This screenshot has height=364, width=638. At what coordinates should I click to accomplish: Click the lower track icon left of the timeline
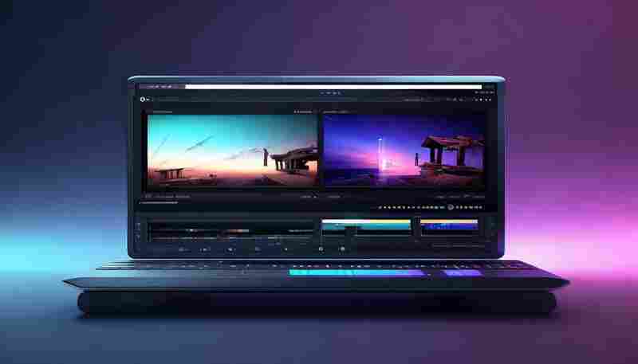pos(138,237)
